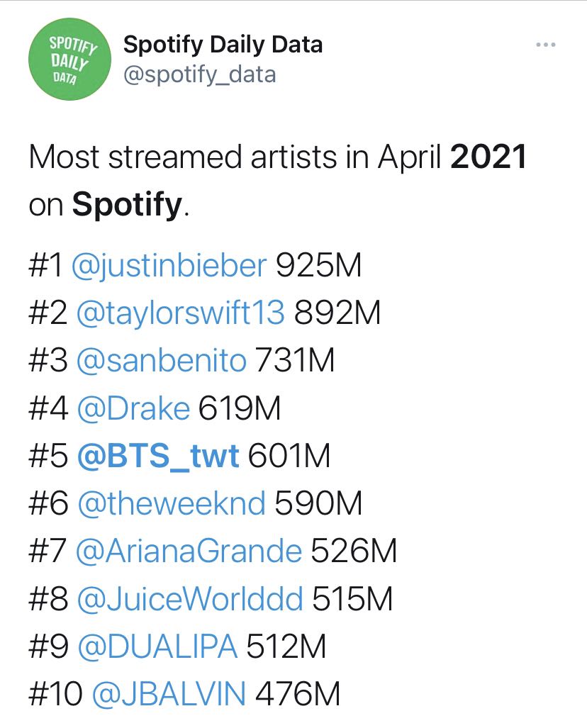Open the @Drake mention
Screen dimensions: 587x728
pos(133,408)
